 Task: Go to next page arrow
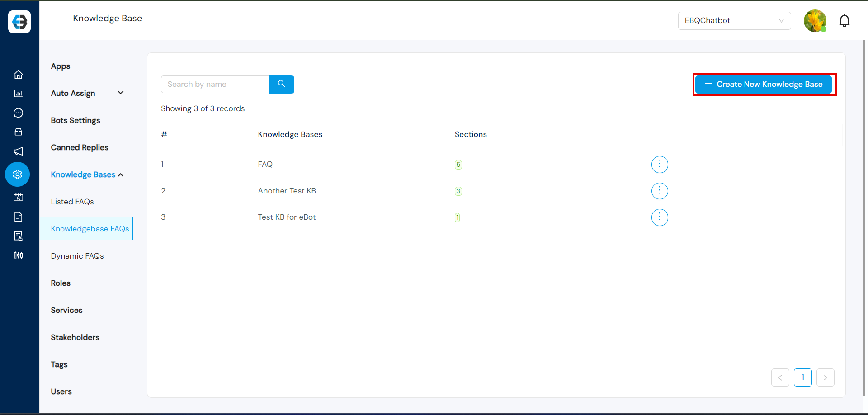825,377
